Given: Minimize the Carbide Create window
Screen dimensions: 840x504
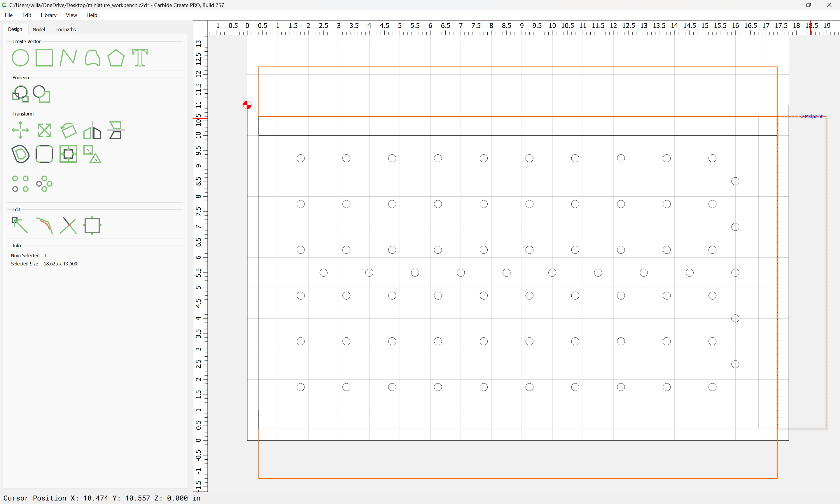Looking at the screenshot, I should [788, 5].
